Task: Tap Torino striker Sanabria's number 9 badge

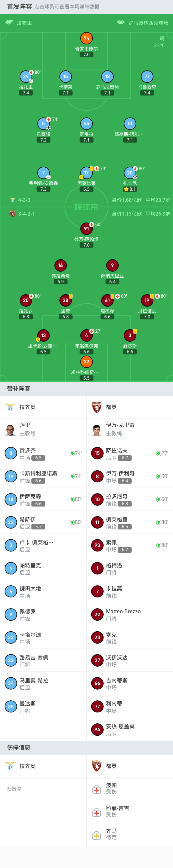Action: click(112, 265)
